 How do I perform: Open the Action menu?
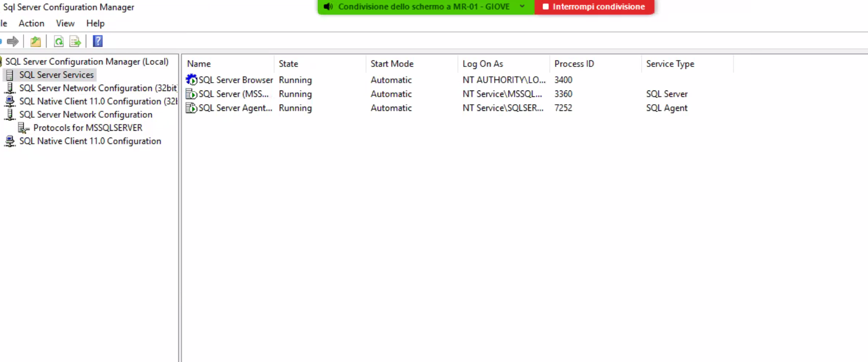tap(31, 23)
